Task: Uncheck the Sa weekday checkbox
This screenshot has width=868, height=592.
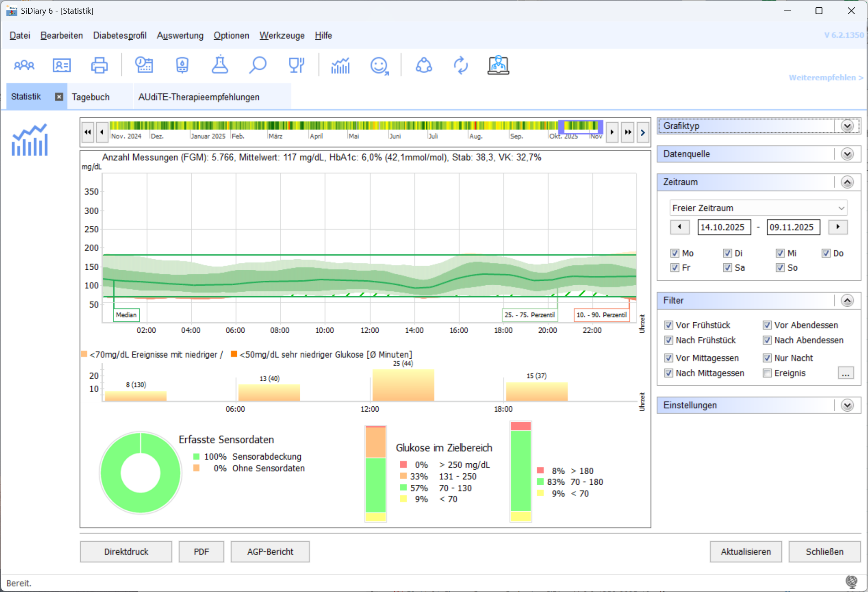Action: coord(728,268)
